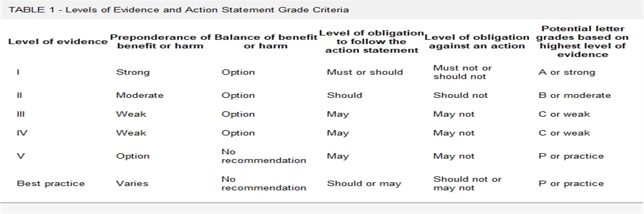Image resolution: width=644 pixels, height=214 pixels.
Task: Click 'Level of obligation against an action' header
Action: point(477,41)
